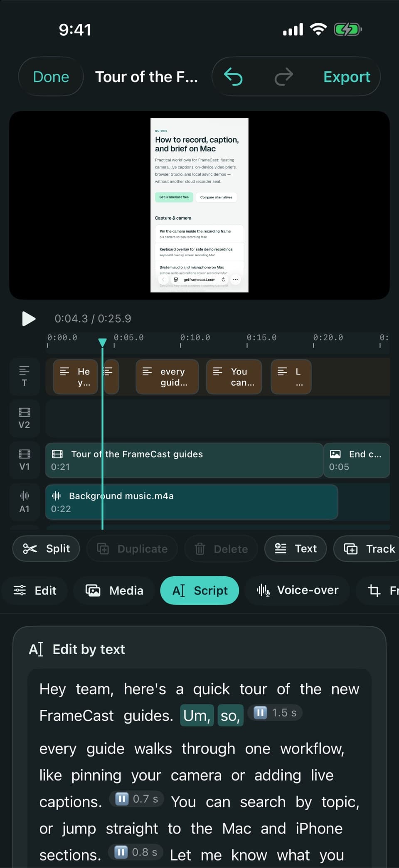Screen dimensions: 399x868
Task: Tap the video preview thumbnail
Action: [199, 205]
